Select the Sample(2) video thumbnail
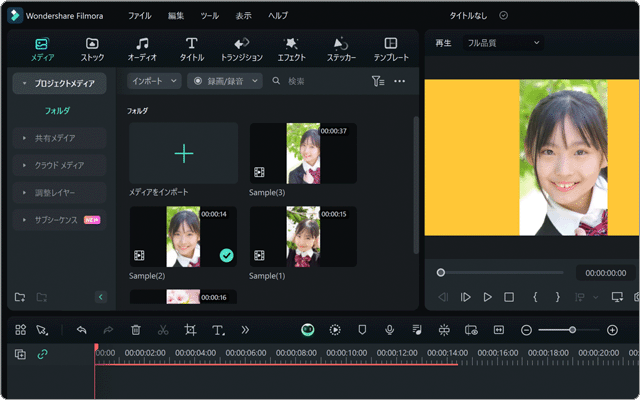The height and width of the screenshot is (400, 640). point(183,237)
